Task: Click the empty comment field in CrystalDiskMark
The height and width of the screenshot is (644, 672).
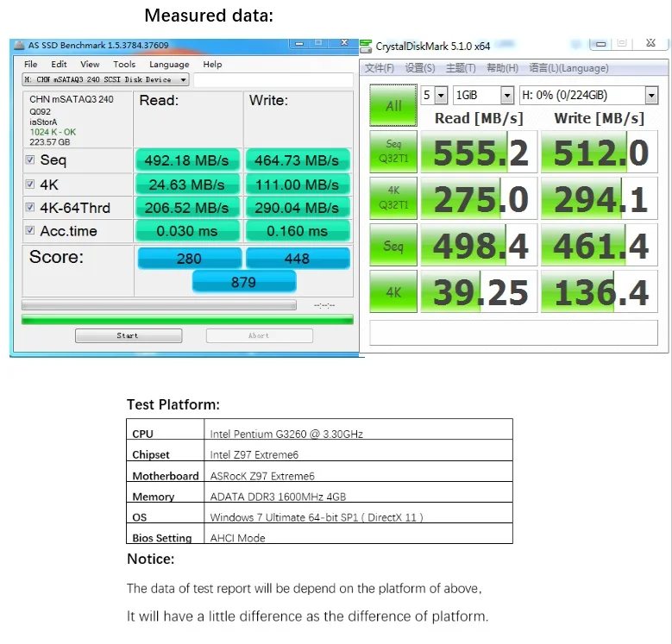Action: (513, 332)
